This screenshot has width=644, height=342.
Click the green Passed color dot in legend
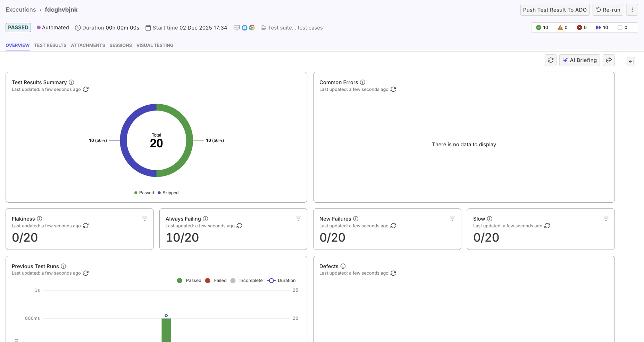point(136,193)
